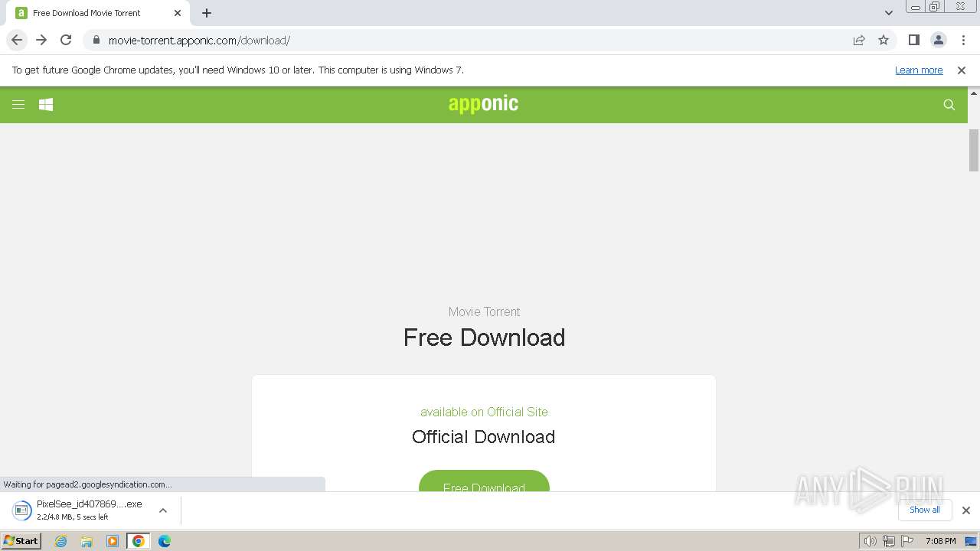Open the taskbar clock showing 7:08 PM
Viewport: 980px width, 551px height.
pos(940,541)
